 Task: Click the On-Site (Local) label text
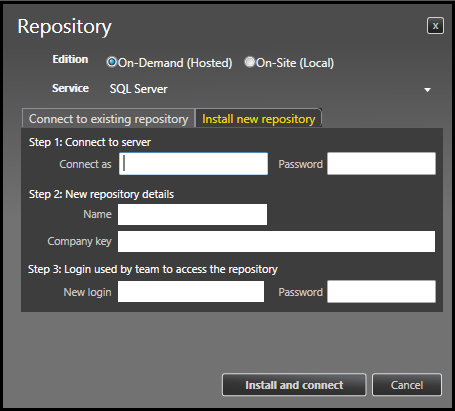click(295, 63)
